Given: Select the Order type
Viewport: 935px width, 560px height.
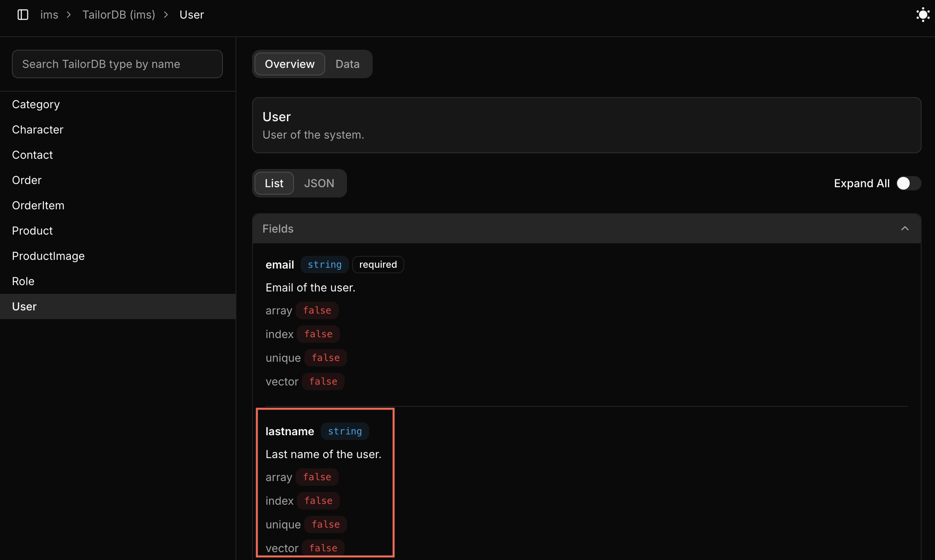Looking at the screenshot, I should (26, 180).
